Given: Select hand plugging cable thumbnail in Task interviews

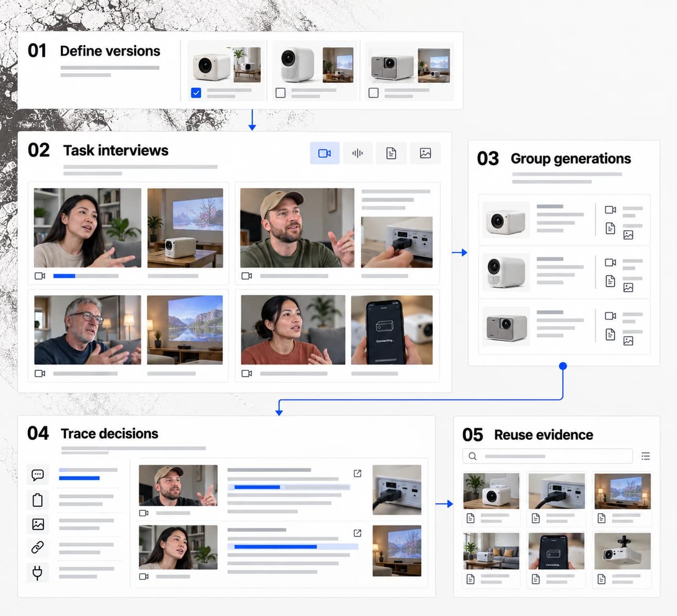Looking at the screenshot, I should (397, 242).
